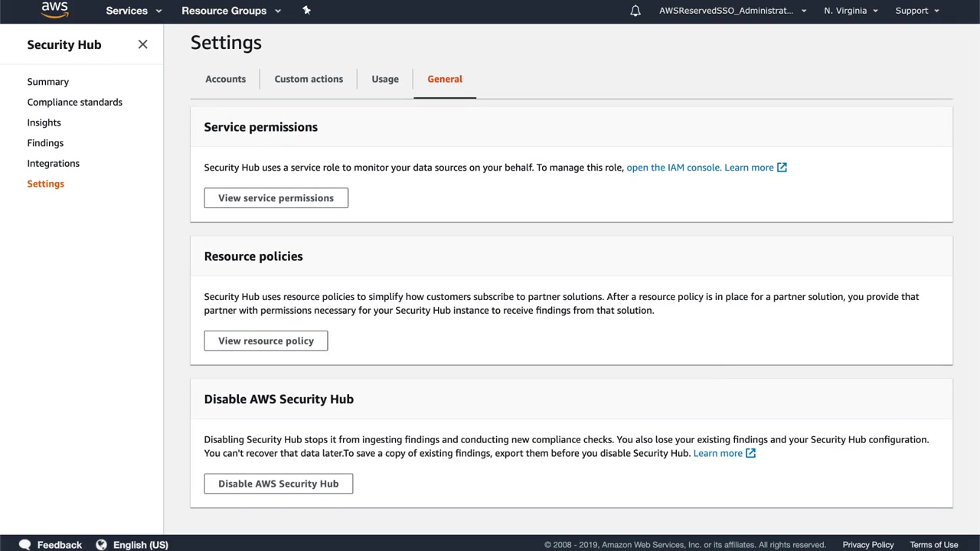
Task: Open the AWSReservedSSO account dropdown
Action: pyautogui.click(x=733, y=11)
